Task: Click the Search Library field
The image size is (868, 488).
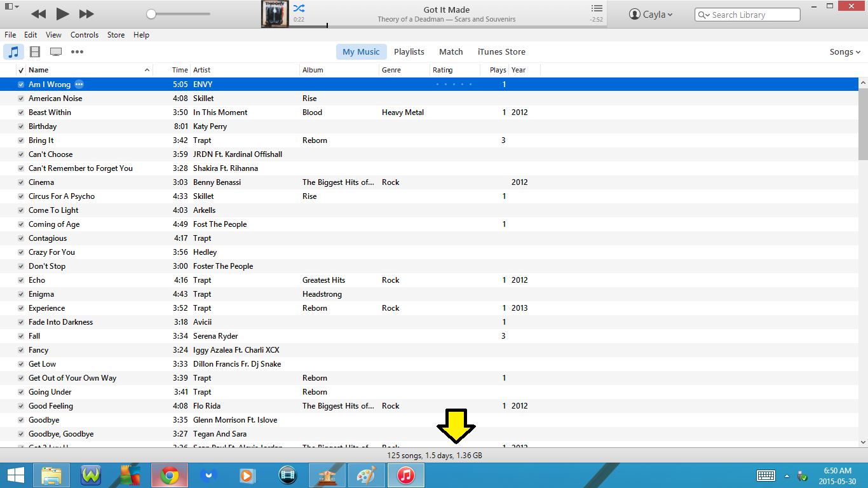Action: pyautogui.click(x=747, y=15)
